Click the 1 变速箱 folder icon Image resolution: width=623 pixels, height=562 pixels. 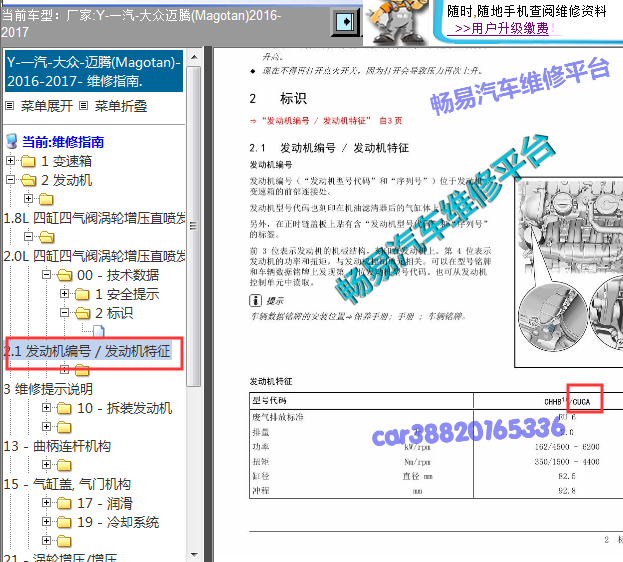[28, 161]
